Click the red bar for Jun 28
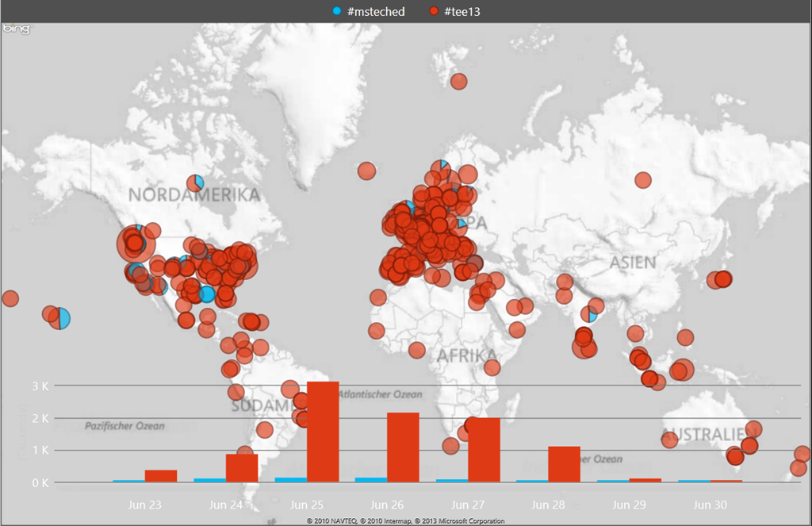The image size is (812, 526). pos(564,463)
